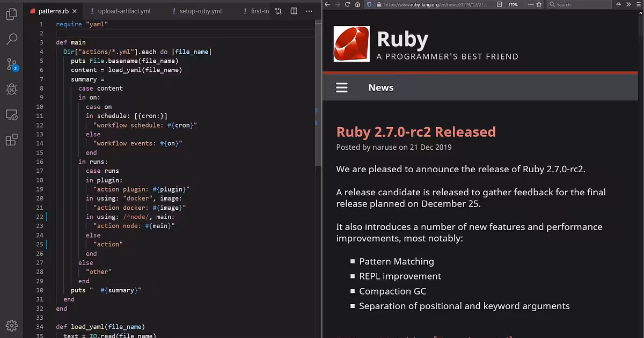Go back in the browser

[x=327, y=4]
